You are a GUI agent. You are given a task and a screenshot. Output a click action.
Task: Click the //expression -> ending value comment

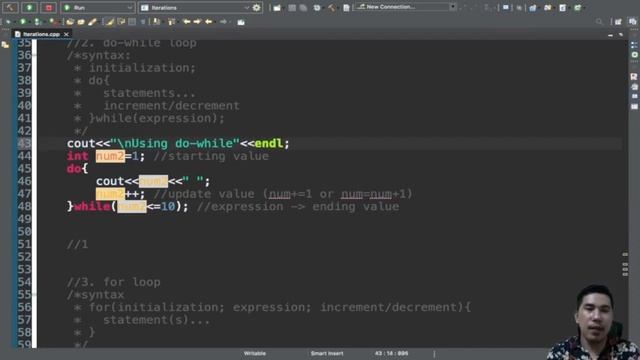click(298, 207)
